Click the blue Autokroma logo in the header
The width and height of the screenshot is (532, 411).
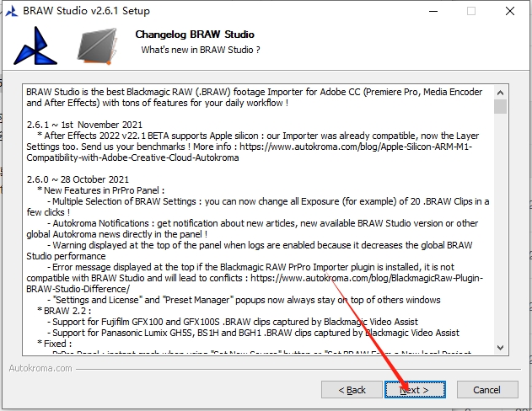pyautogui.click(x=35, y=46)
